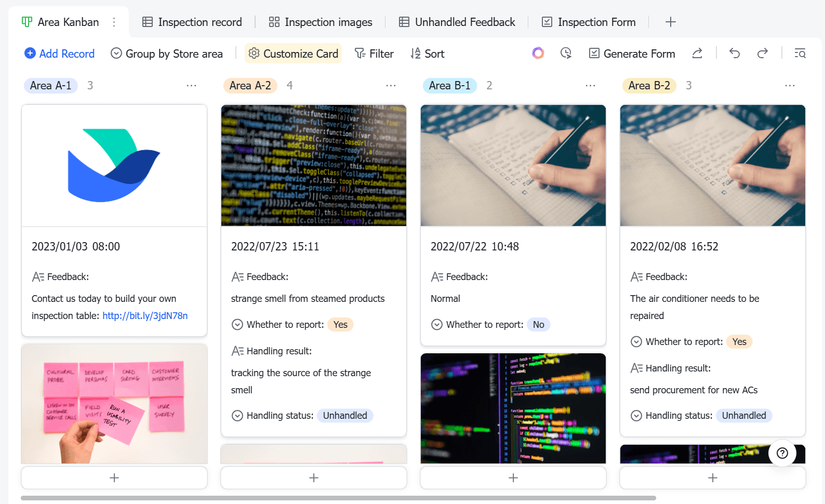
Task: Click the No tag on the Normal card
Action: (x=539, y=324)
